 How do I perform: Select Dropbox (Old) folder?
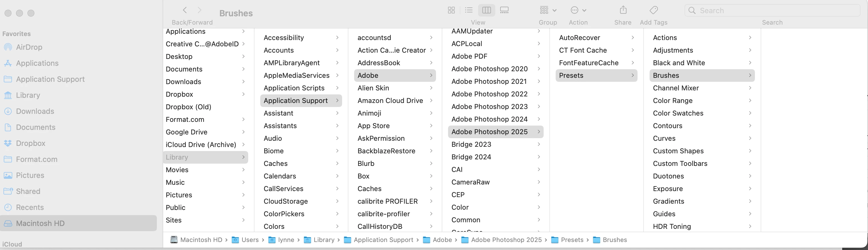206,107
